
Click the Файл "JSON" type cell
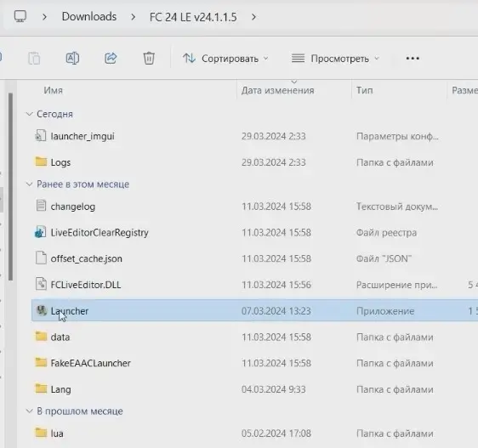(x=384, y=258)
